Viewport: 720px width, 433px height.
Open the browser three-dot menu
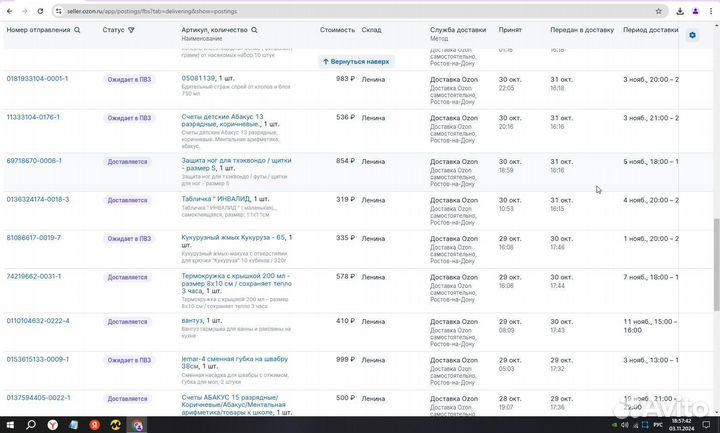click(x=709, y=11)
